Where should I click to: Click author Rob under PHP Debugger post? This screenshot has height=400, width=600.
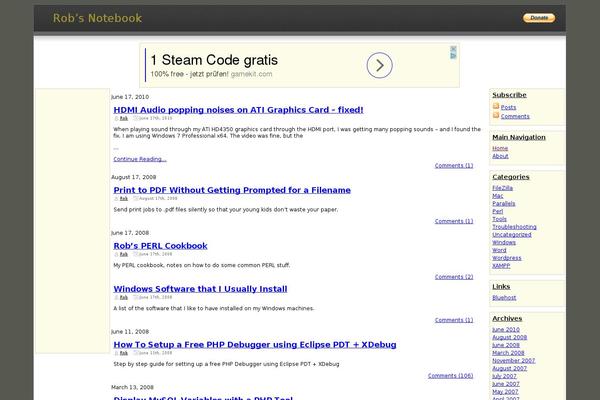click(124, 353)
